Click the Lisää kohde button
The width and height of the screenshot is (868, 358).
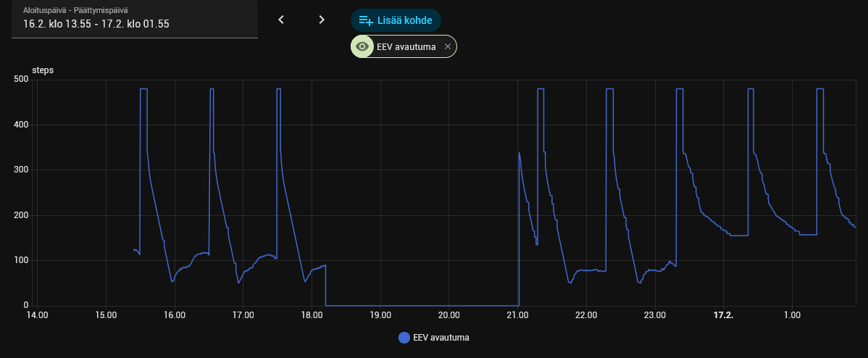point(396,20)
